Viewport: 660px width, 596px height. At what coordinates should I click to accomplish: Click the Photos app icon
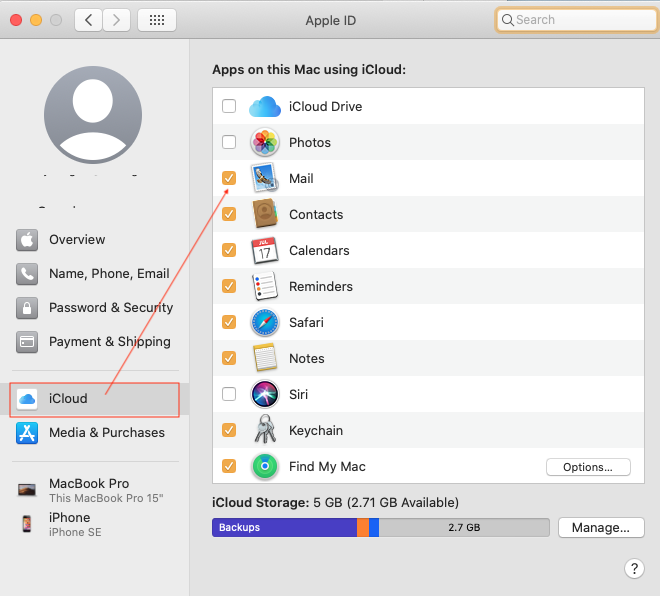[x=265, y=142]
